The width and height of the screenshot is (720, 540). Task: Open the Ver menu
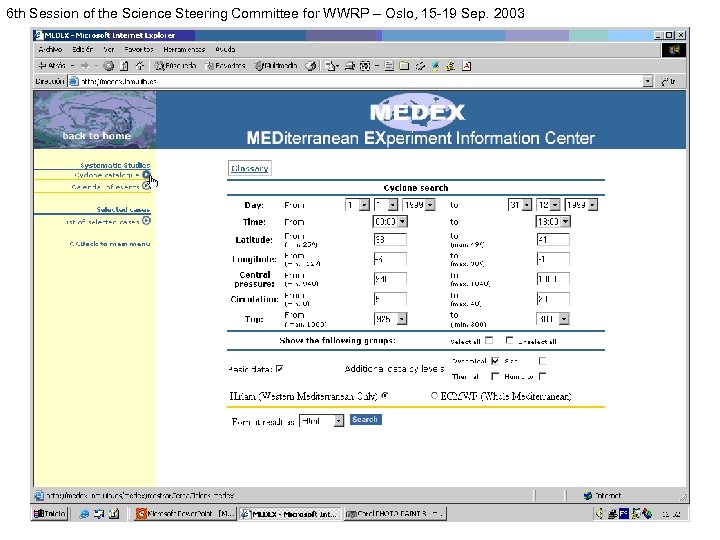[109, 49]
